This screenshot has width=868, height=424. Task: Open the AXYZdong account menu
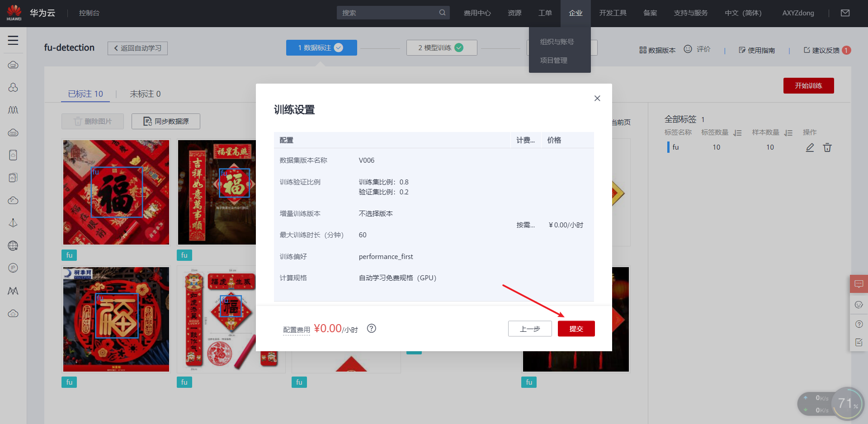click(x=798, y=13)
